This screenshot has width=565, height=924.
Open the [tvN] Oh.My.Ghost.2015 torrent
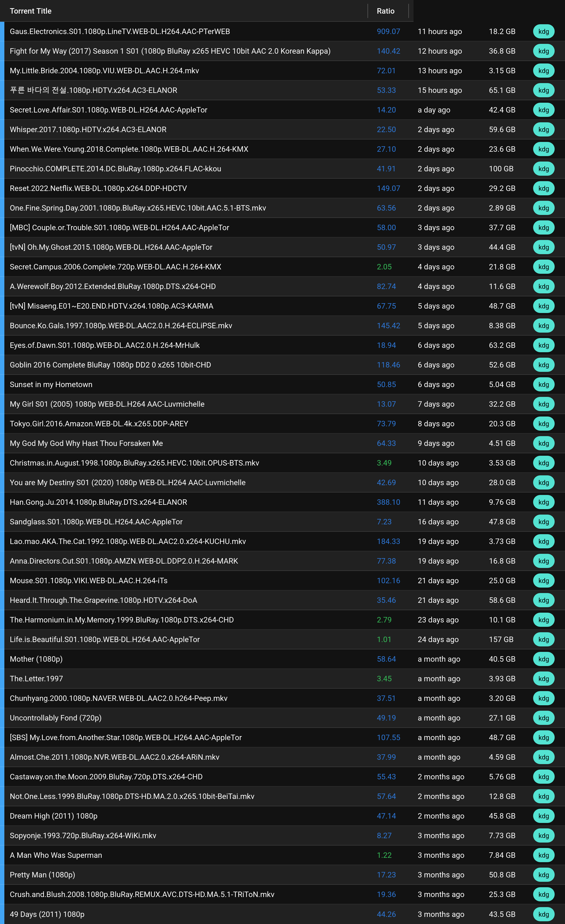coord(111,247)
